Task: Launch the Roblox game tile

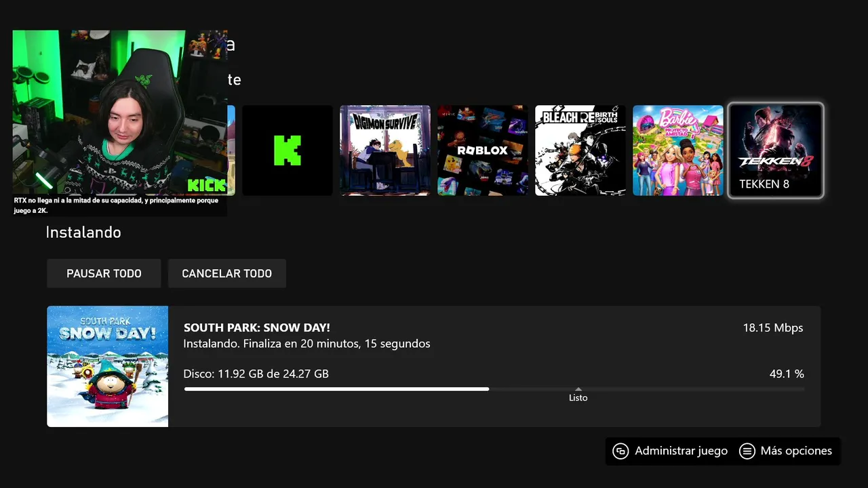Action: point(483,150)
